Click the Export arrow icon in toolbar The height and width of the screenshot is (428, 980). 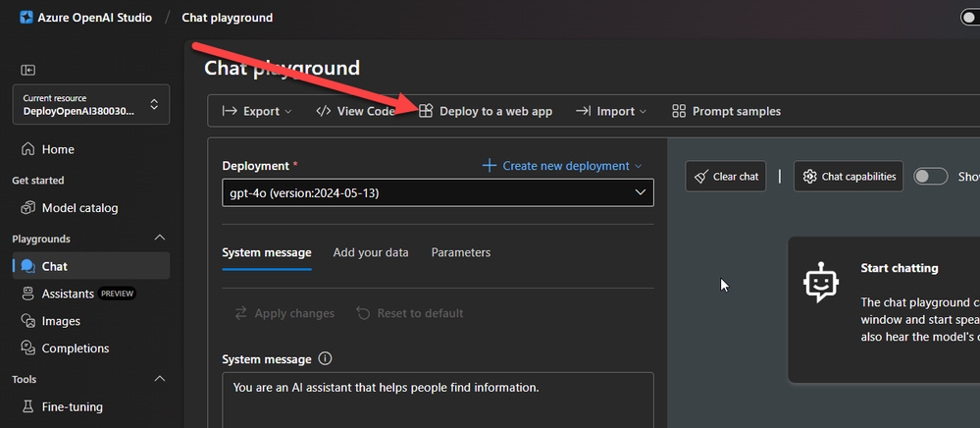tap(230, 111)
